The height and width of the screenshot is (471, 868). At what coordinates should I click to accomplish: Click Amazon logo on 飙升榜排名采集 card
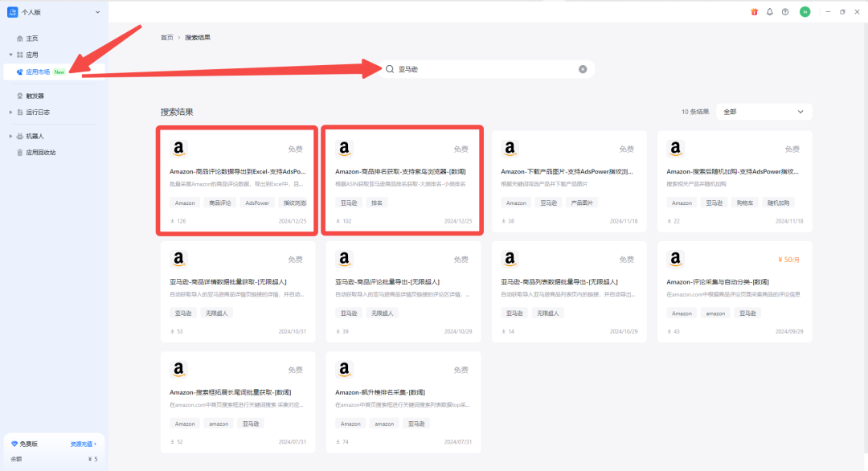click(x=344, y=369)
